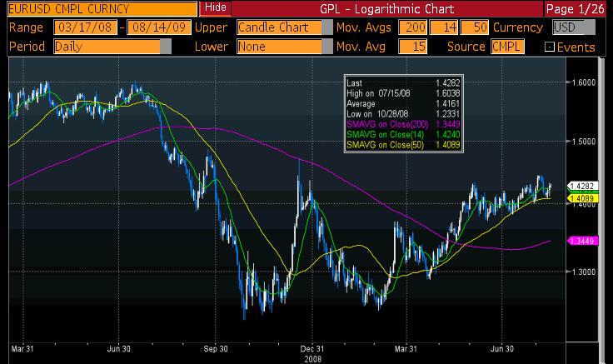
Task: Toggle the Events checkbox
Action: click(x=549, y=47)
